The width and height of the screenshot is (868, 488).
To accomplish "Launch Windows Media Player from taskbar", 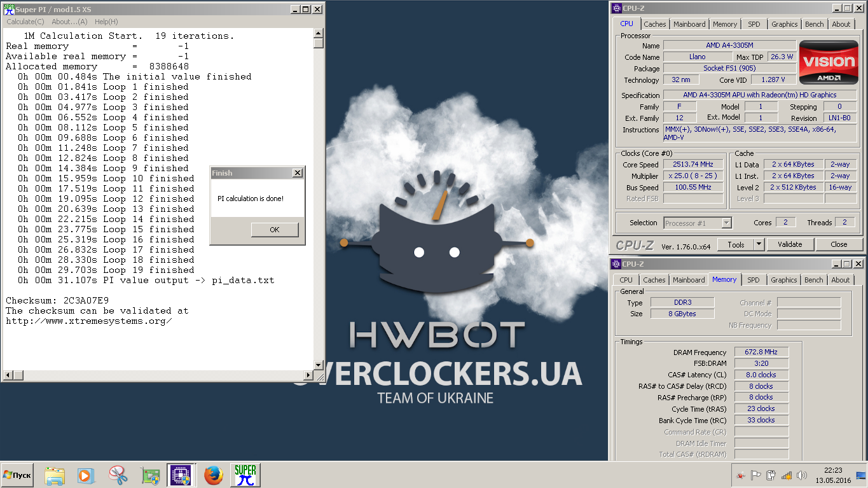I will [86, 475].
